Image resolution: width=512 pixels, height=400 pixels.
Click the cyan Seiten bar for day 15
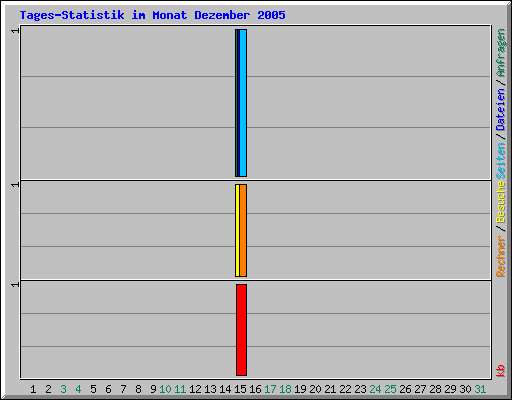[x=243, y=103]
